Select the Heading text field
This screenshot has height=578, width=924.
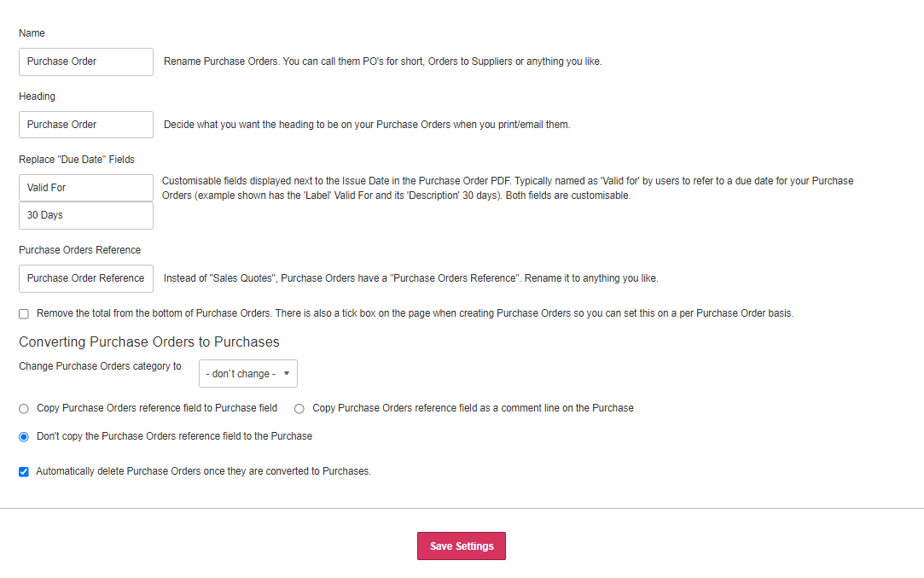[x=85, y=125]
